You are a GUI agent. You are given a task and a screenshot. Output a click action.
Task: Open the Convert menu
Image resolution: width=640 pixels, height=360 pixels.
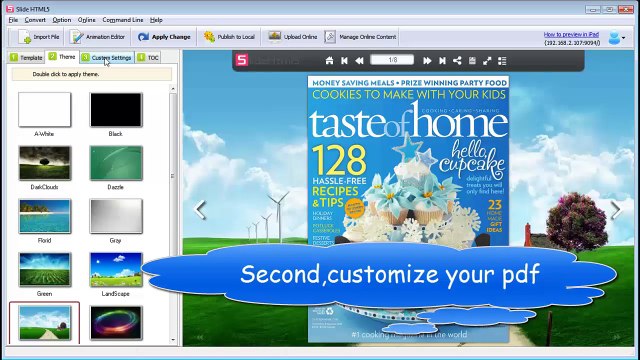(35, 20)
